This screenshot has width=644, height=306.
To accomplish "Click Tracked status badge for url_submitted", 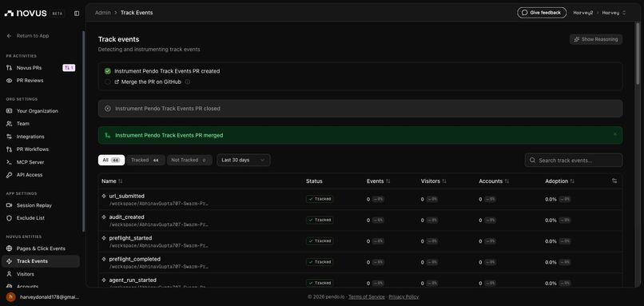I will click(320, 199).
